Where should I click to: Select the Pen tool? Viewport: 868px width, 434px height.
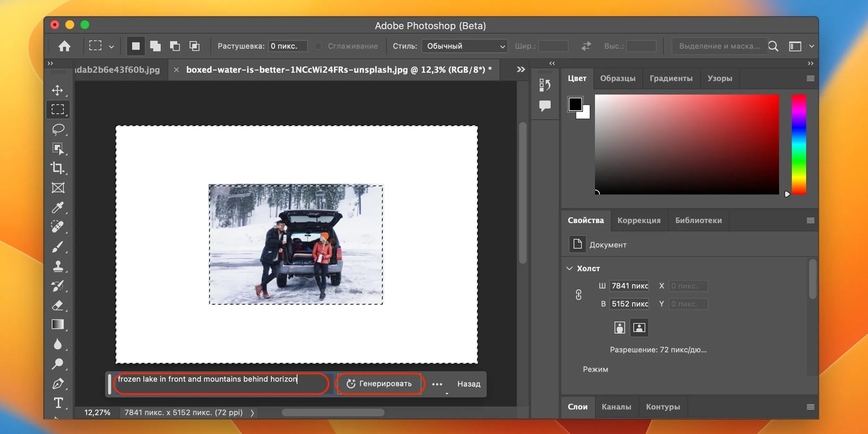(58, 383)
